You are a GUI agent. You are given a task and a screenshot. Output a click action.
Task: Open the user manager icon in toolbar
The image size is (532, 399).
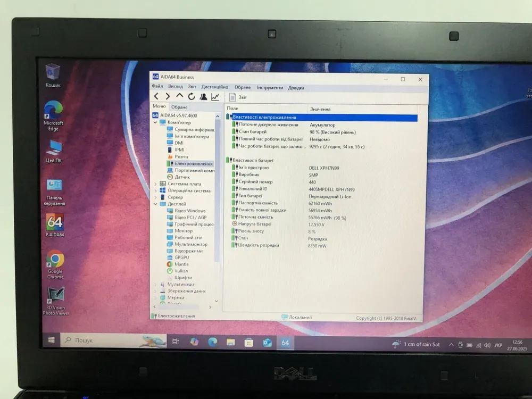(x=203, y=97)
